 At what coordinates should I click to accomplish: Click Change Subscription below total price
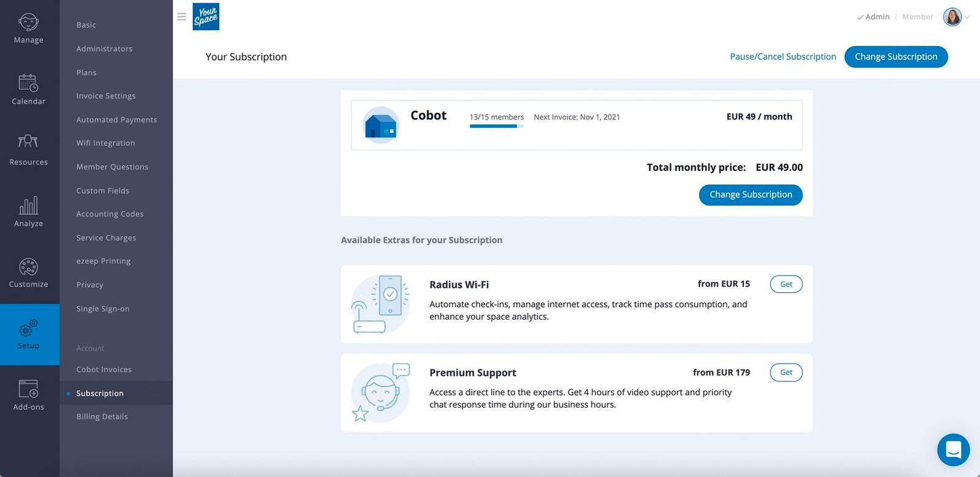pyautogui.click(x=751, y=195)
